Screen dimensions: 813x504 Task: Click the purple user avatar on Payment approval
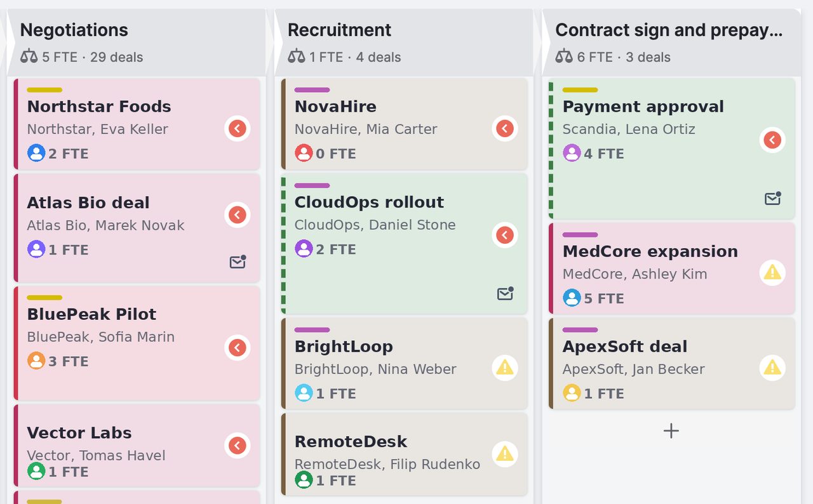click(572, 153)
